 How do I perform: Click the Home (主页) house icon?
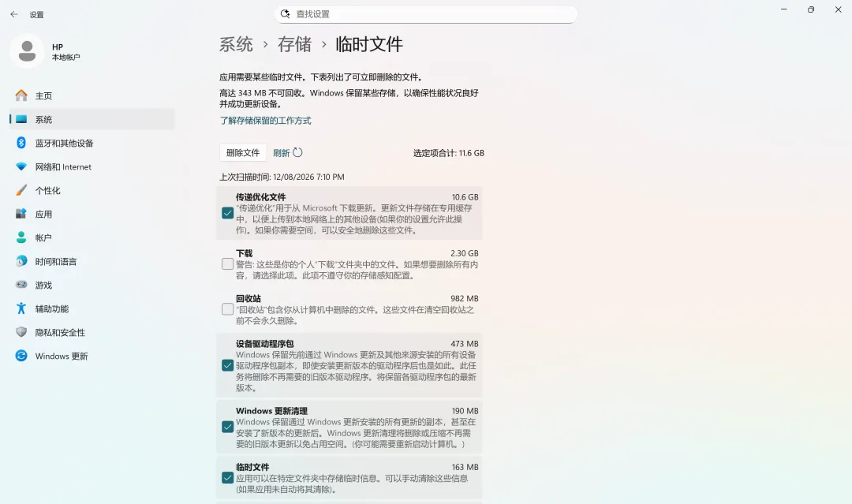21,95
